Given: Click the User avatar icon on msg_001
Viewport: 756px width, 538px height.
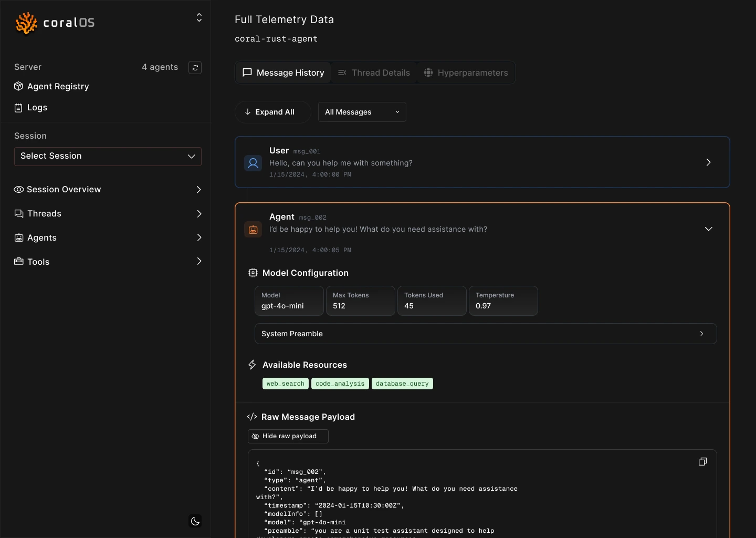Looking at the screenshot, I should 253,163.
